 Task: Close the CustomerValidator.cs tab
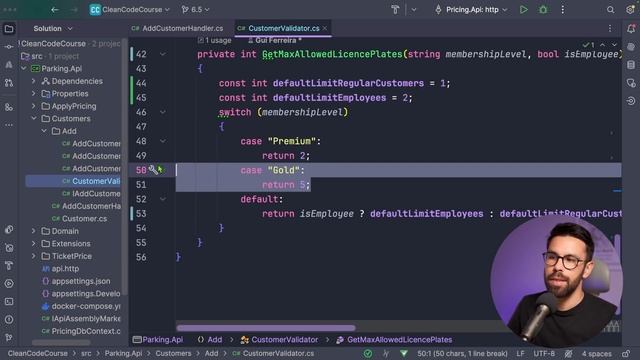(325, 29)
